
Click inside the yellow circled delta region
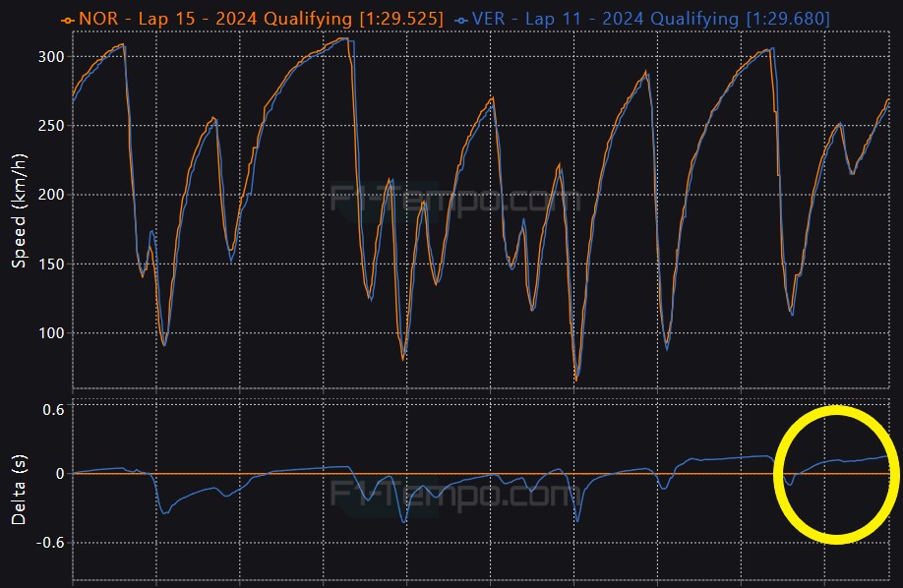coord(836,474)
